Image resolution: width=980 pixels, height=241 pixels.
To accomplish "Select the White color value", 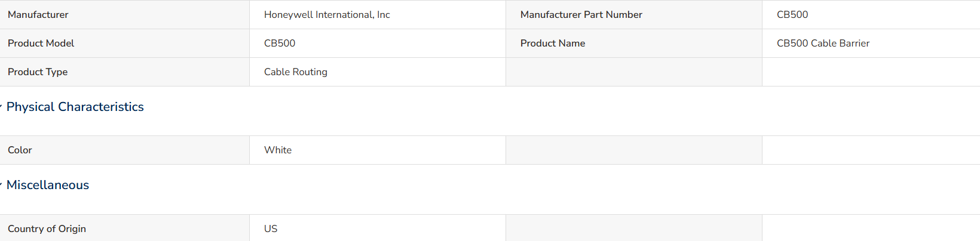I will (278, 150).
